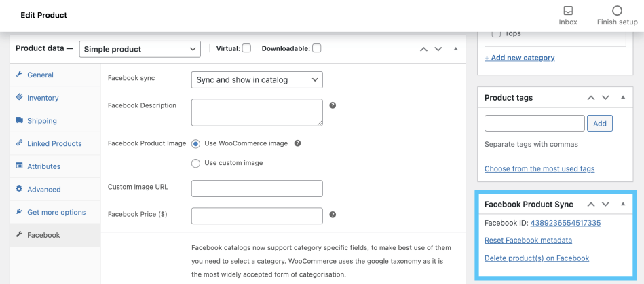Move Facebook Product Sync panel up

tap(590, 204)
